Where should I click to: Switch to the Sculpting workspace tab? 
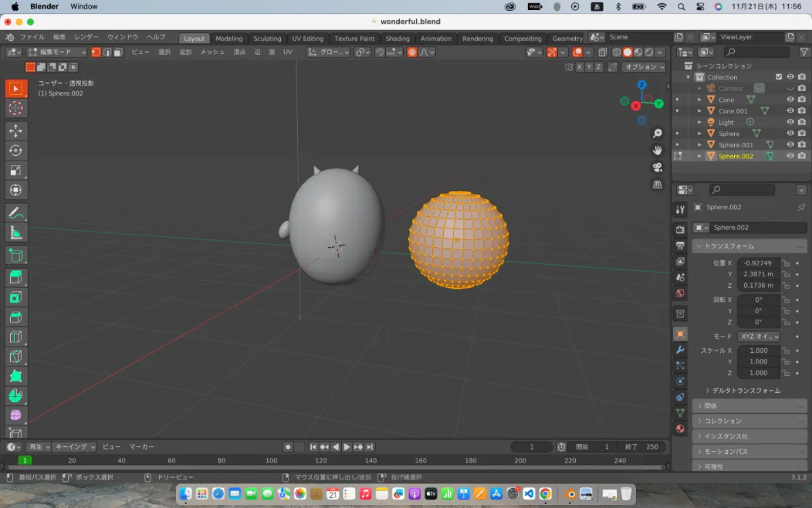pyautogui.click(x=267, y=38)
